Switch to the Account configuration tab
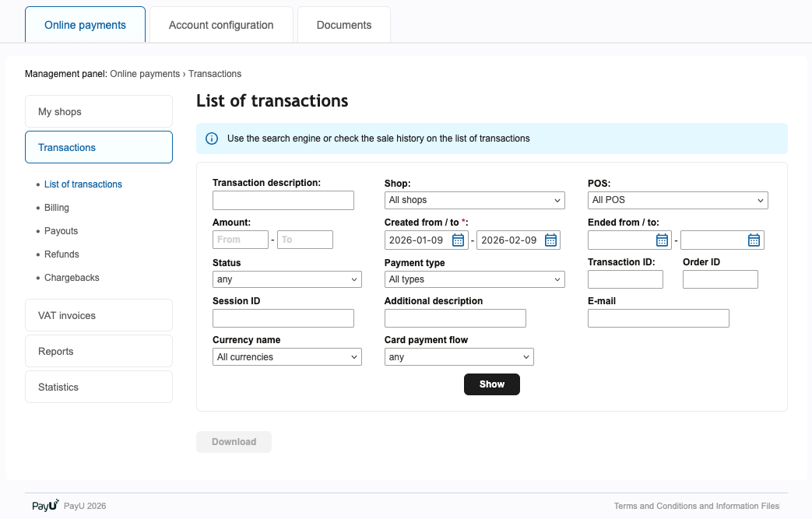 pos(221,25)
